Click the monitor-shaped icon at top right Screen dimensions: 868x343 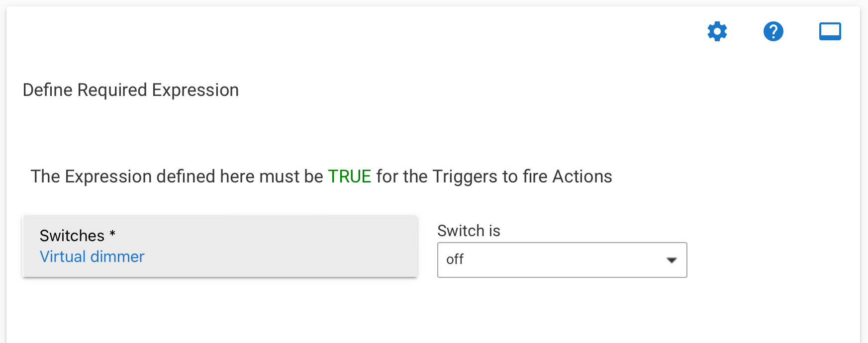coord(830,31)
